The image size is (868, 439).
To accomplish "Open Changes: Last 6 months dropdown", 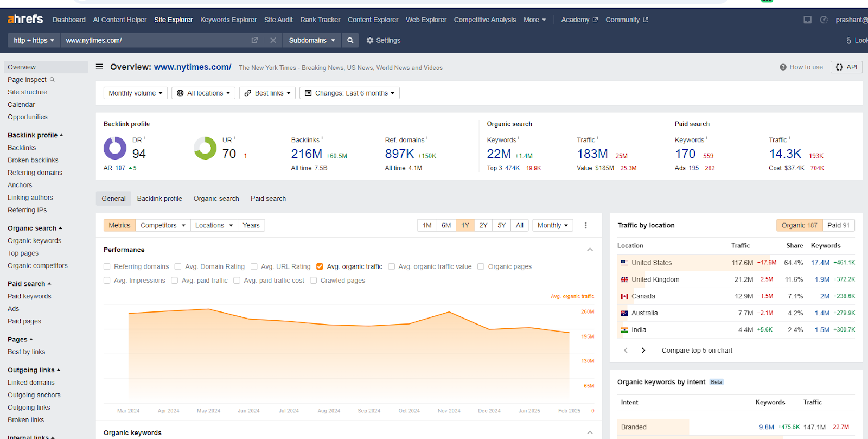I will pyautogui.click(x=349, y=93).
